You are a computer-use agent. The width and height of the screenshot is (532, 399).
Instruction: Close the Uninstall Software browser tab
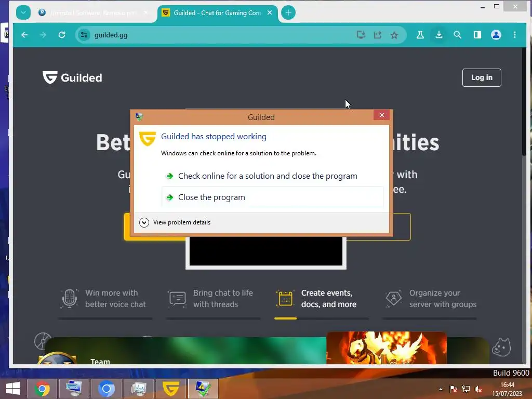[x=146, y=12]
